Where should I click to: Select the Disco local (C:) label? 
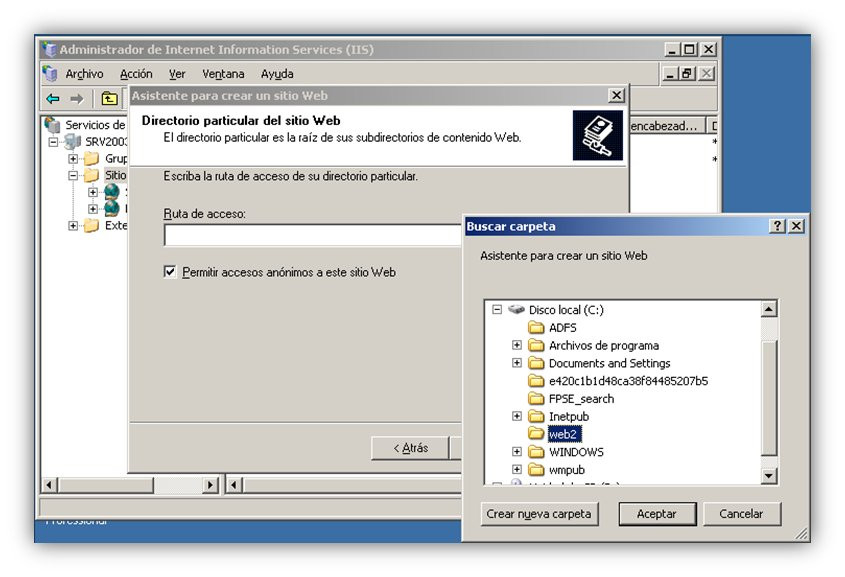pos(566,310)
